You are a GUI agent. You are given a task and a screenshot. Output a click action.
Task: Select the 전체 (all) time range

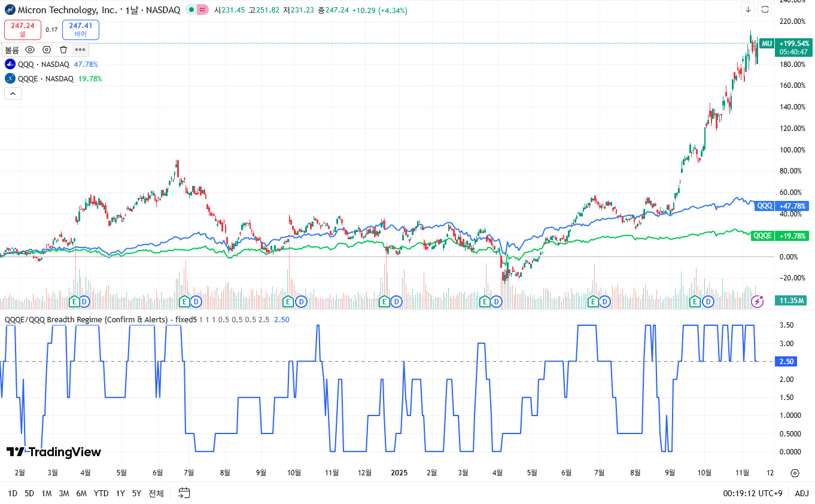click(x=156, y=493)
